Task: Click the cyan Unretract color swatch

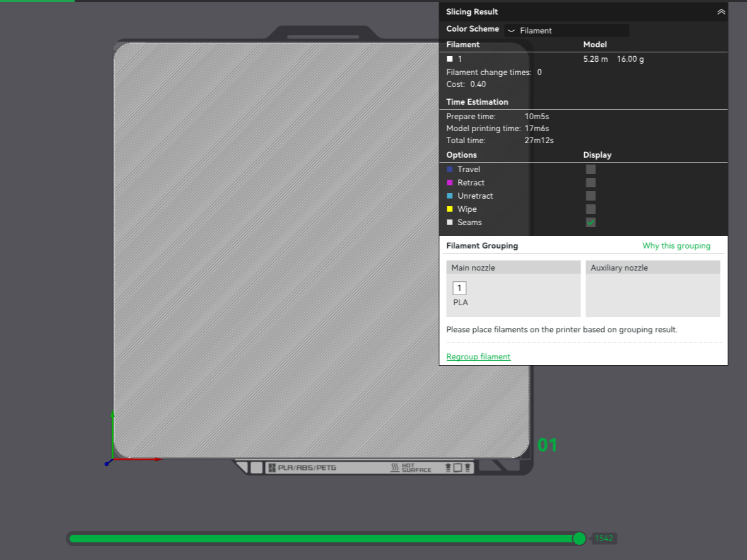Action: (x=450, y=195)
